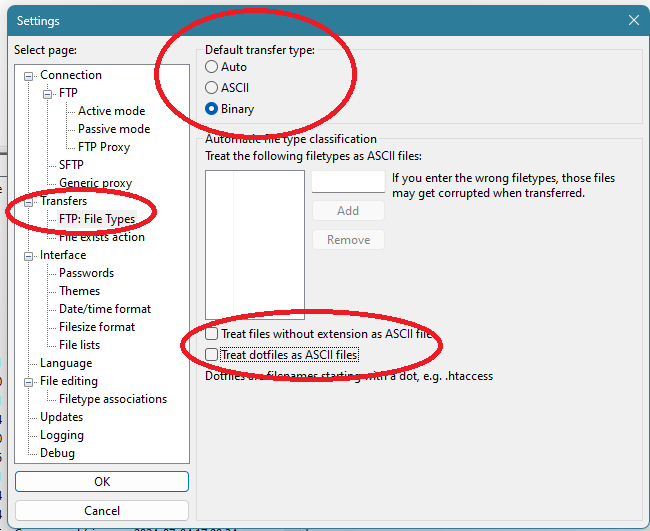Choose ASCII as default transfer type
The width and height of the screenshot is (650, 531).
click(211, 88)
